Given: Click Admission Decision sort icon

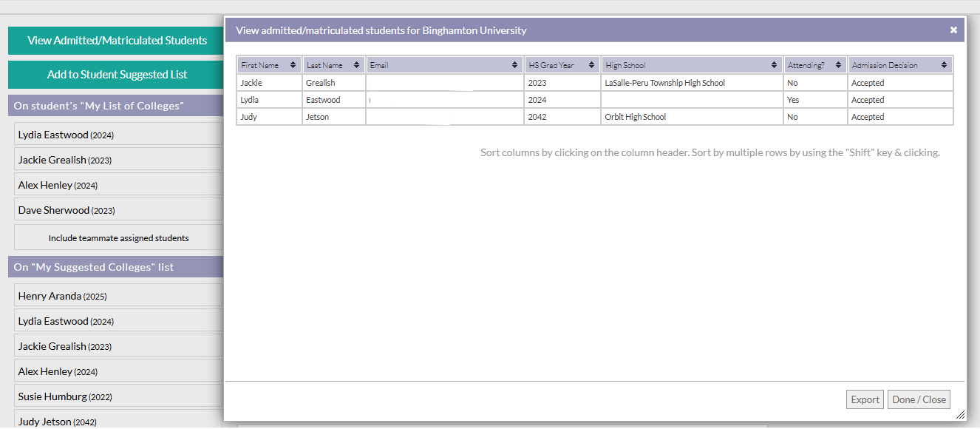Looking at the screenshot, I should click(945, 65).
